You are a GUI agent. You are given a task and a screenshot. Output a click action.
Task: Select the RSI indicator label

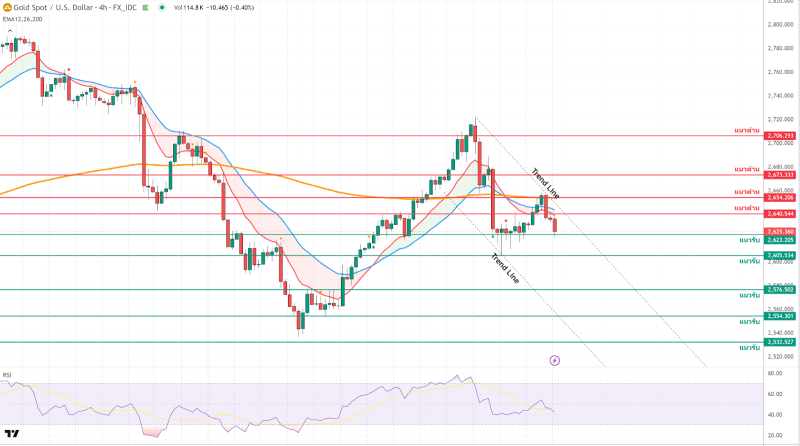coord(7,375)
